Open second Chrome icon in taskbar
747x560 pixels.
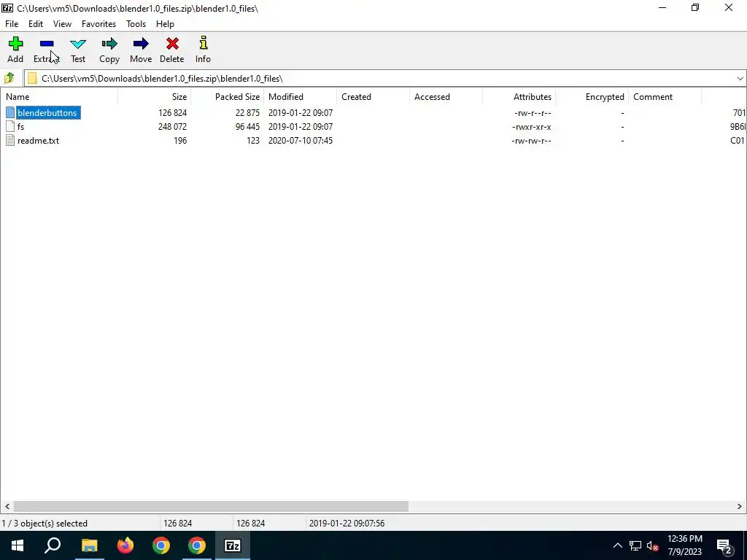[197, 545]
